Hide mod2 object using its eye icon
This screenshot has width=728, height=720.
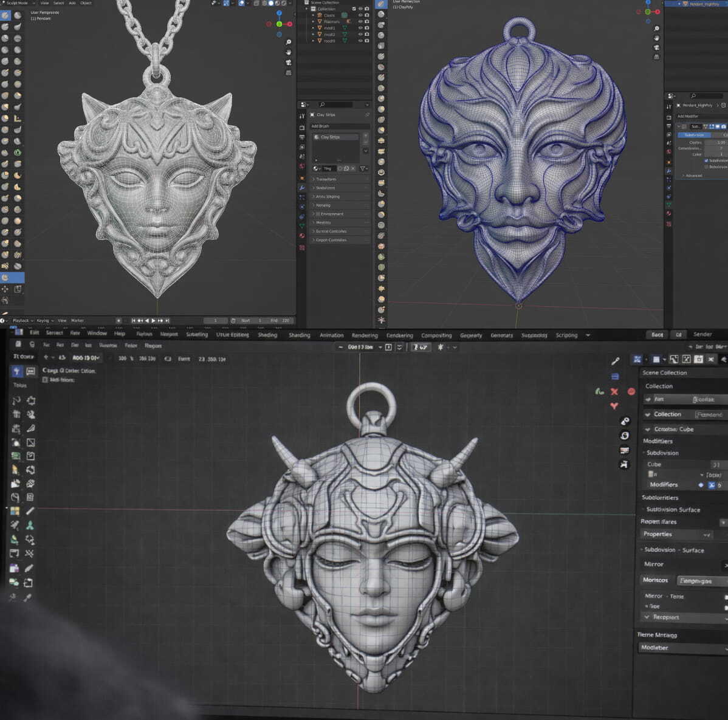coord(360,35)
